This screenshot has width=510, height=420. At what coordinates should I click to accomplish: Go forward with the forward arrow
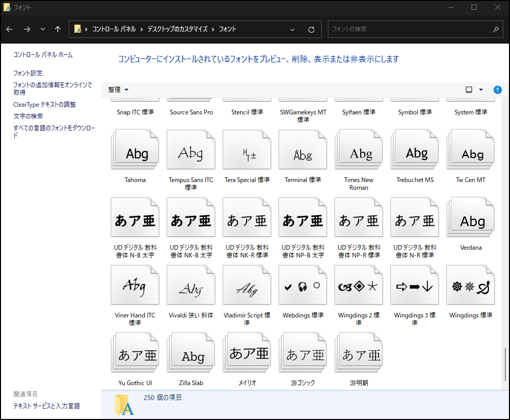27,29
